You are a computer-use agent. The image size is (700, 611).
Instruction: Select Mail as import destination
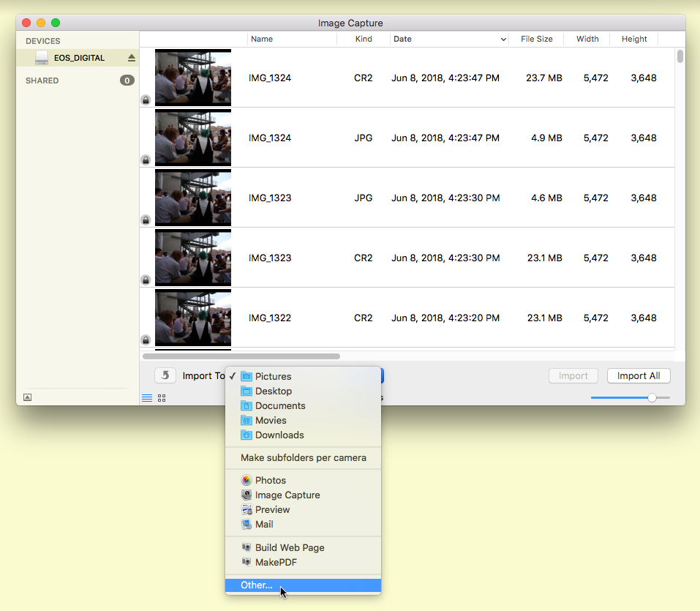click(x=263, y=524)
